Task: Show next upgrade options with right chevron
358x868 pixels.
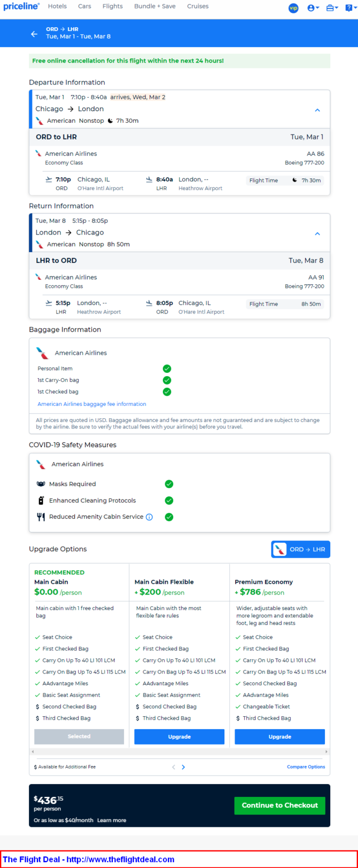Action: [183, 767]
